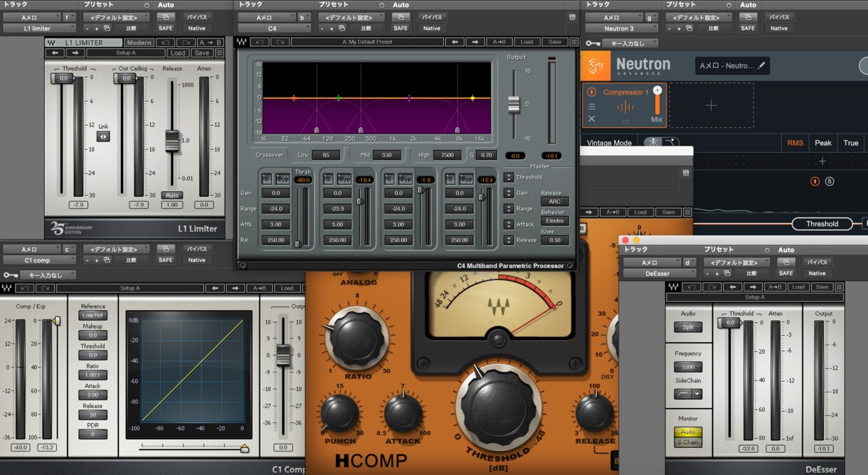Open the track letter 'f' selector dropdown

tap(69, 17)
